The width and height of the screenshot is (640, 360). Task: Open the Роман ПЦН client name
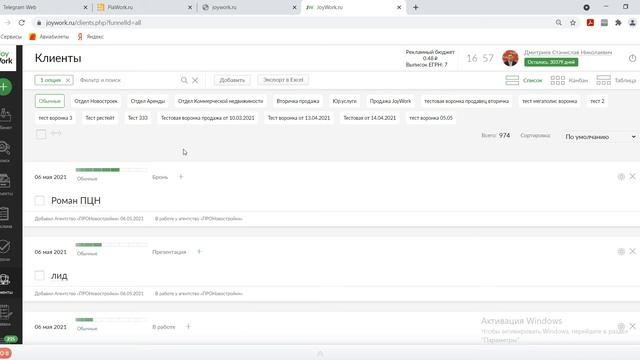76,200
